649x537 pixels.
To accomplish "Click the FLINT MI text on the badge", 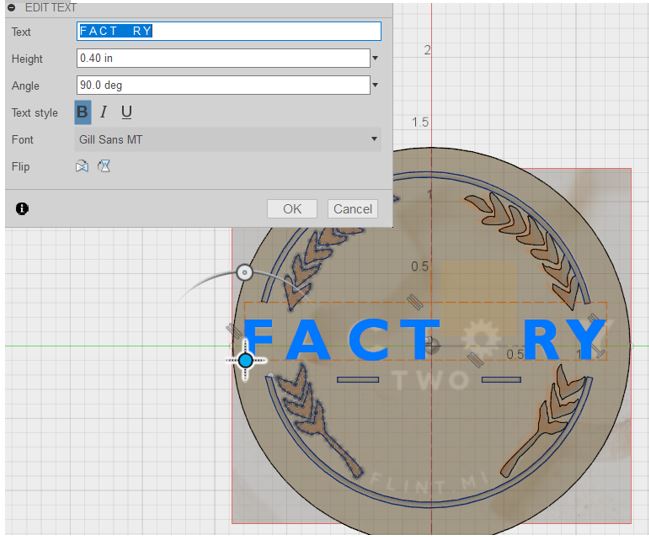I will click(429, 482).
